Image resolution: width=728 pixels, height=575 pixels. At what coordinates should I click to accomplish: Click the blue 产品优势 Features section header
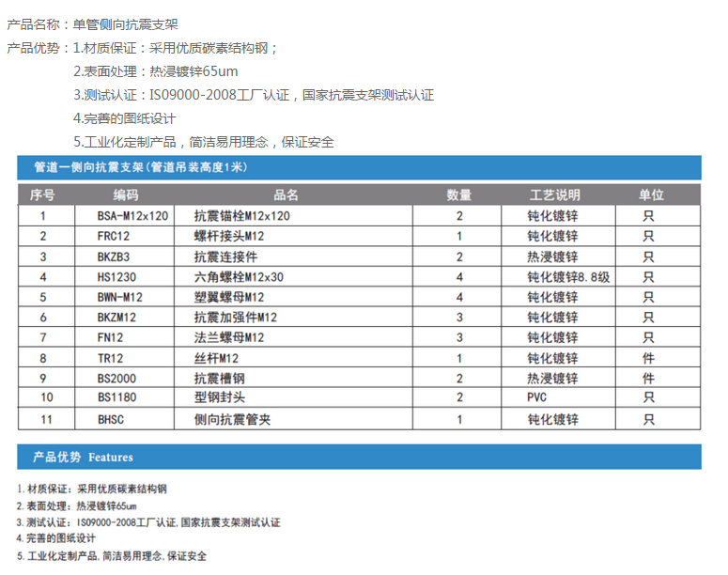83,458
